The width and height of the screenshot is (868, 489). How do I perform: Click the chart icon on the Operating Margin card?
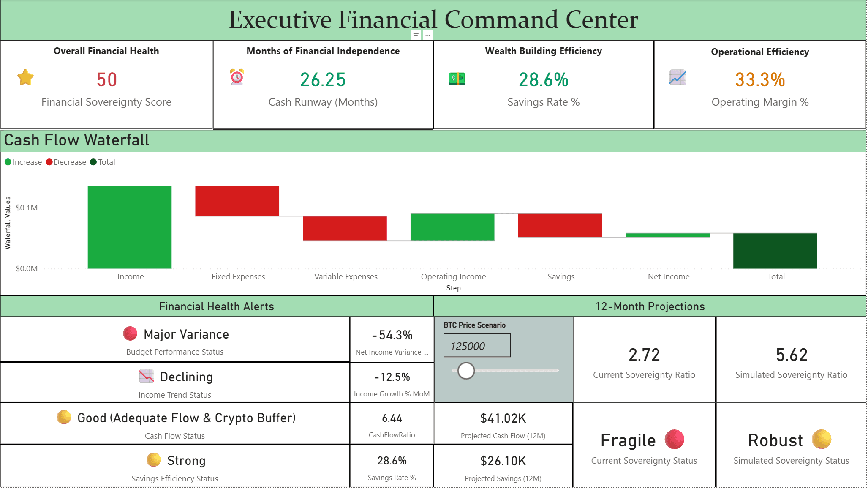click(677, 78)
